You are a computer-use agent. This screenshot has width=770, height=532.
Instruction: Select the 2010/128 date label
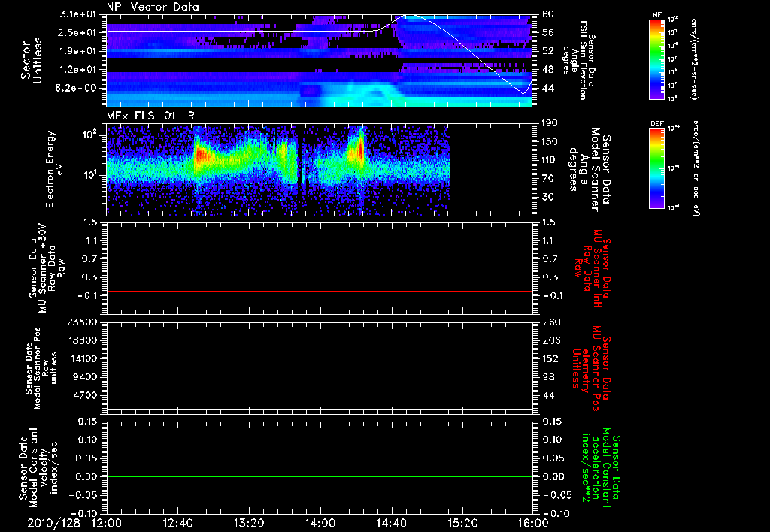tap(53, 523)
